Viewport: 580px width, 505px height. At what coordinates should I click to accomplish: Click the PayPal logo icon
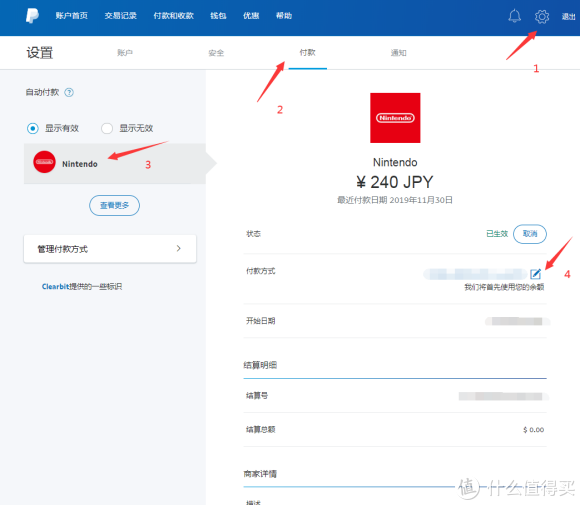[33, 16]
